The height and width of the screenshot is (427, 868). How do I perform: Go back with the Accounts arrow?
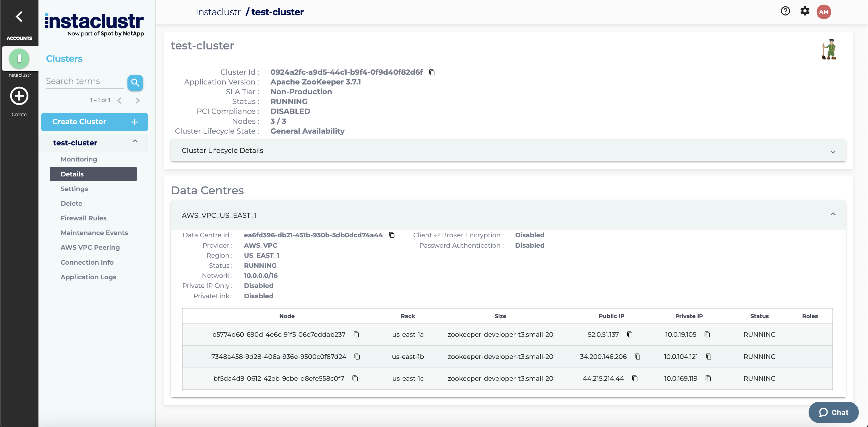19,16
